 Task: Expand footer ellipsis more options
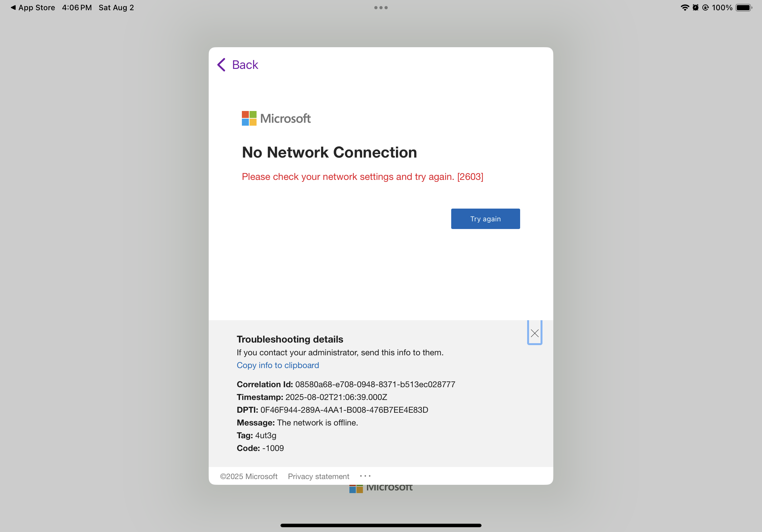click(365, 476)
